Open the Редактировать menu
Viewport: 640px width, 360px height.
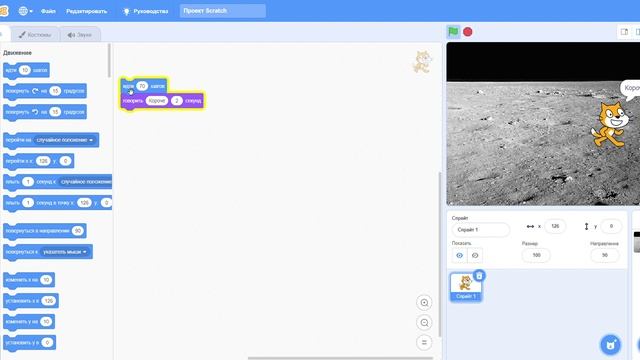87,11
